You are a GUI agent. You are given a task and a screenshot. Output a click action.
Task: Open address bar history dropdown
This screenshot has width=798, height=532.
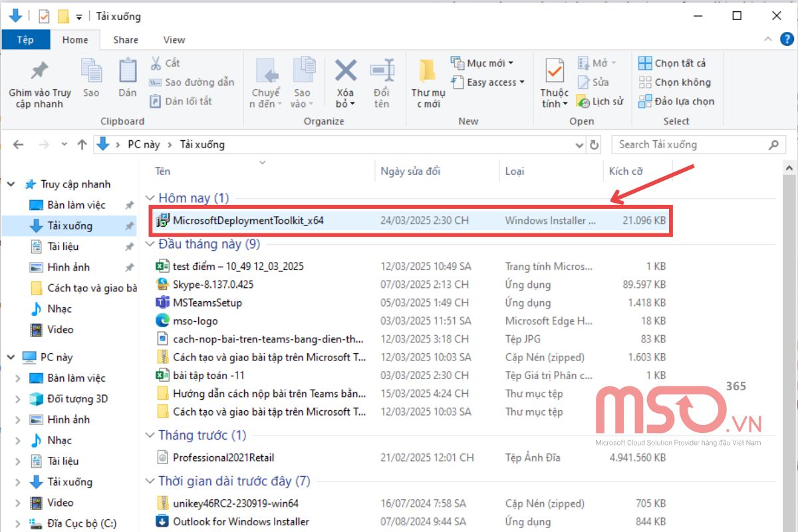pos(579,144)
